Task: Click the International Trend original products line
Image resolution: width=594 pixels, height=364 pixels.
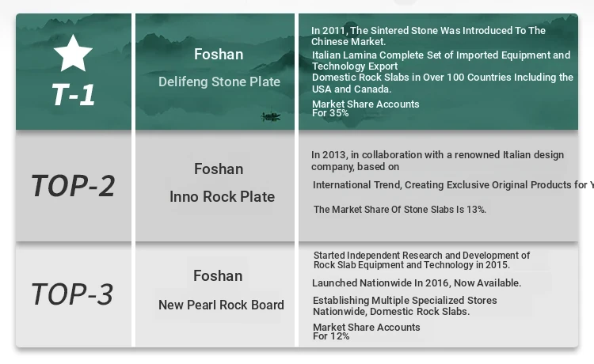Action: tap(451, 185)
